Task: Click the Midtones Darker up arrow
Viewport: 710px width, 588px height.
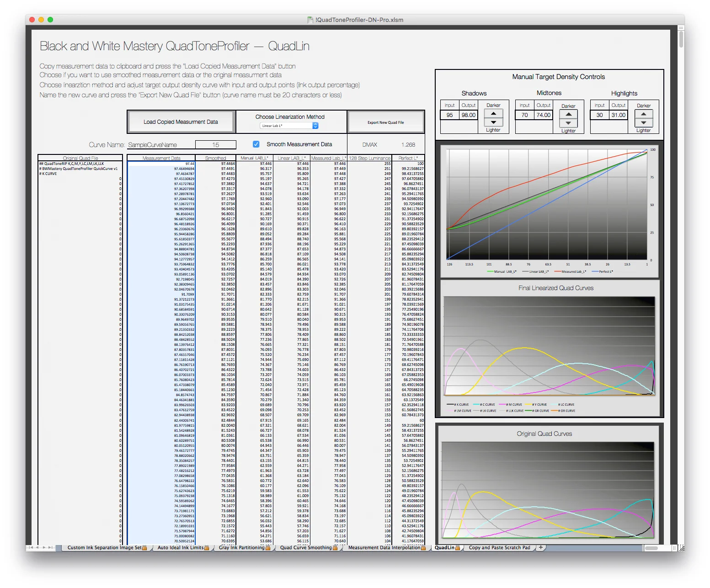Action: 568,114
